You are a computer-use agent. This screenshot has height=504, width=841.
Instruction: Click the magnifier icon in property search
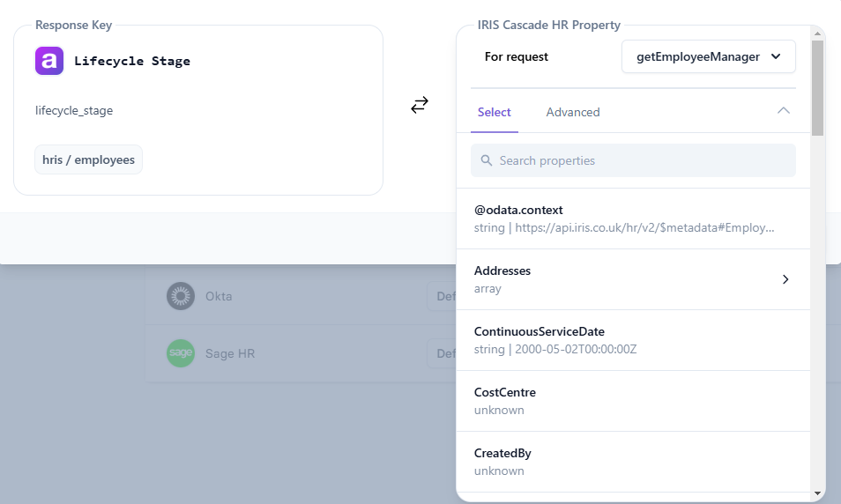click(487, 160)
